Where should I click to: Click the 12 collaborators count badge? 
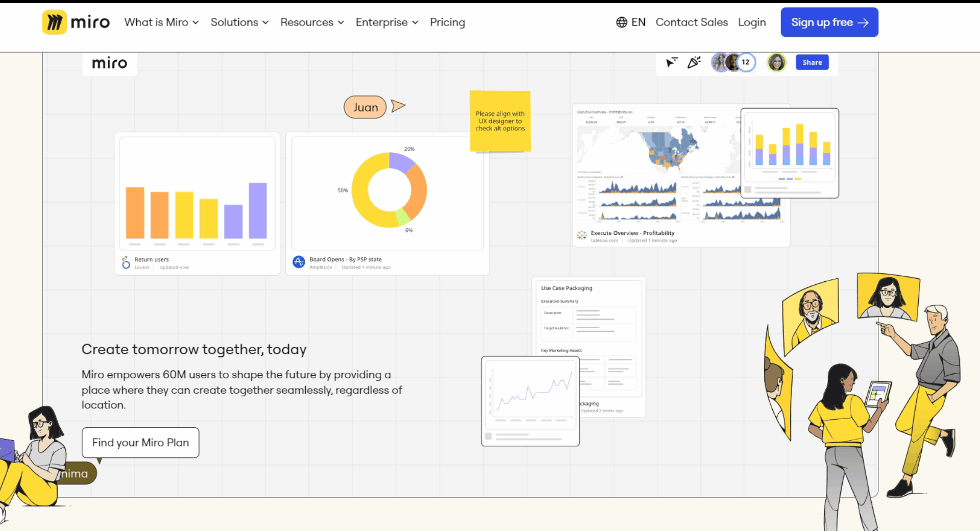(x=746, y=62)
